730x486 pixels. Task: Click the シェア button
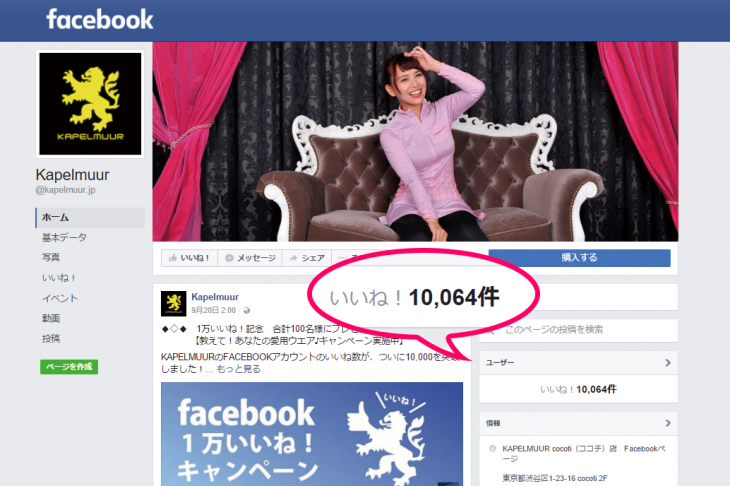tap(307, 258)
